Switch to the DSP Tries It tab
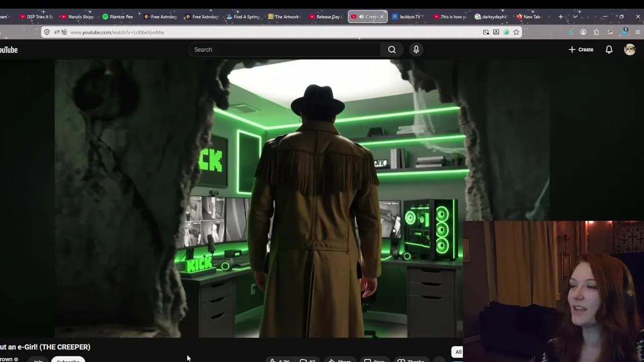Image resolution: width=644 pixels, height=362 pixels. 37,17
